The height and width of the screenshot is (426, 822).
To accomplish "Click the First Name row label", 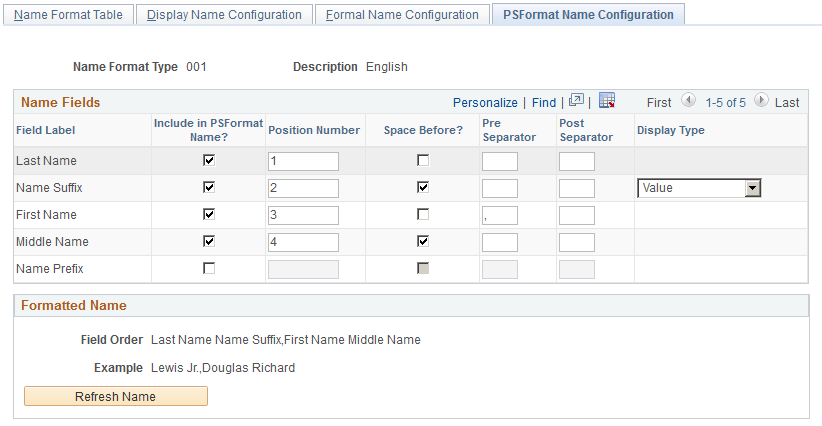I will 46,215.
